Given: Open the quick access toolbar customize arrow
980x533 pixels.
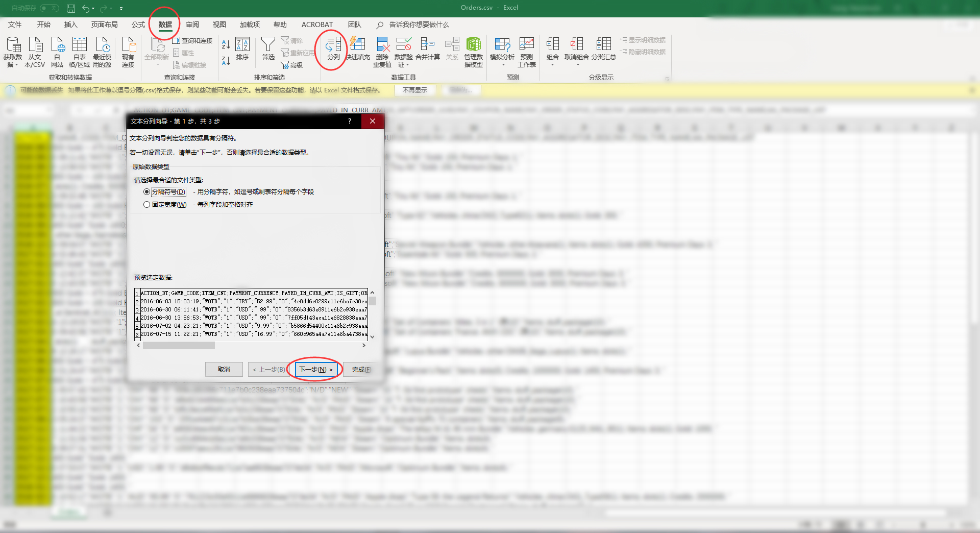Looking at the screenshot, I should 121,9.
